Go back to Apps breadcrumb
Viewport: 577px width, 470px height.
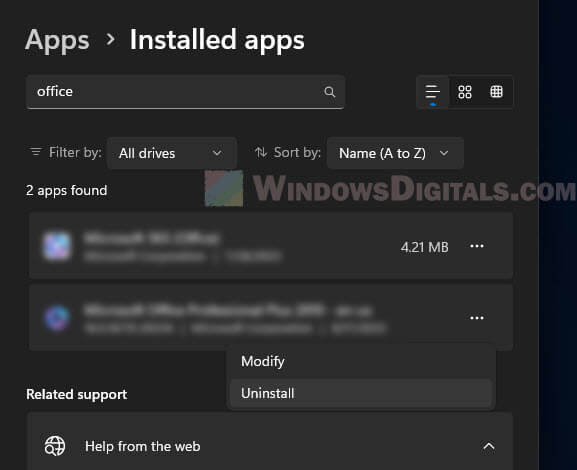coord(57,40)
